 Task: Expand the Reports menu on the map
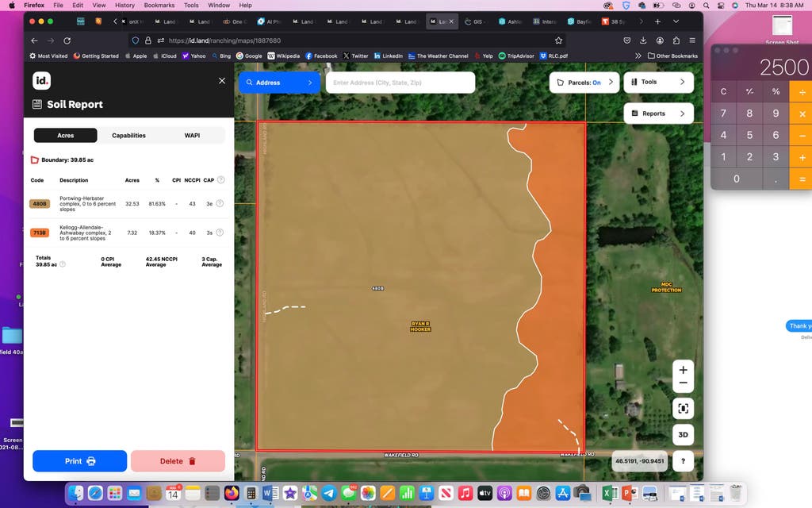click(x=658, y=114)
